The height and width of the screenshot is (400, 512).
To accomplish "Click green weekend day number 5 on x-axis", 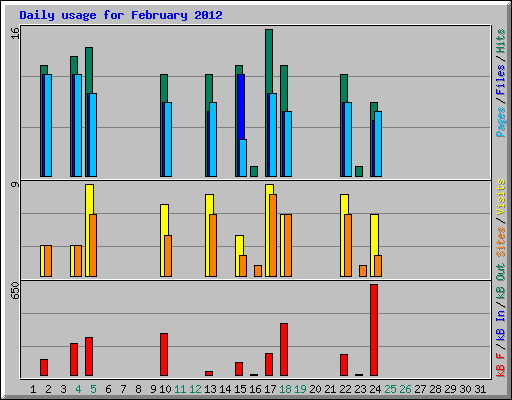I will [x=93, y=389].
